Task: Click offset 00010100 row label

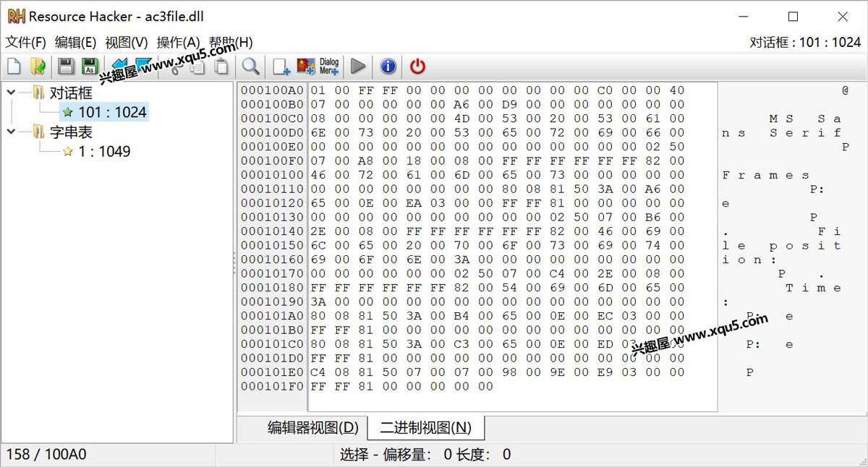Action: pyautogui.click(x=273, y=175)
